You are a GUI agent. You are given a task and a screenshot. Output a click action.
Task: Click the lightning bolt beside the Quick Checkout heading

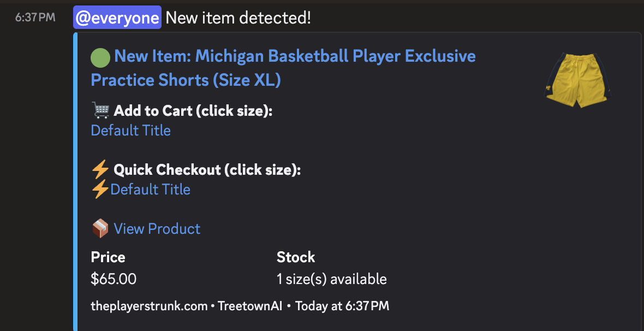(x=101, y=170)
